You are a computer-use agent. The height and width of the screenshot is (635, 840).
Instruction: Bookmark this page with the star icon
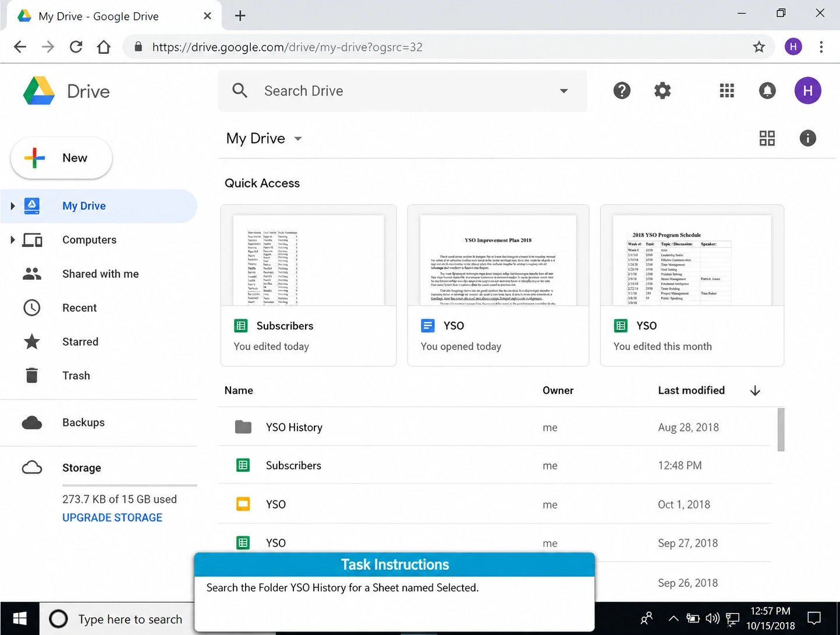point(759,47)
